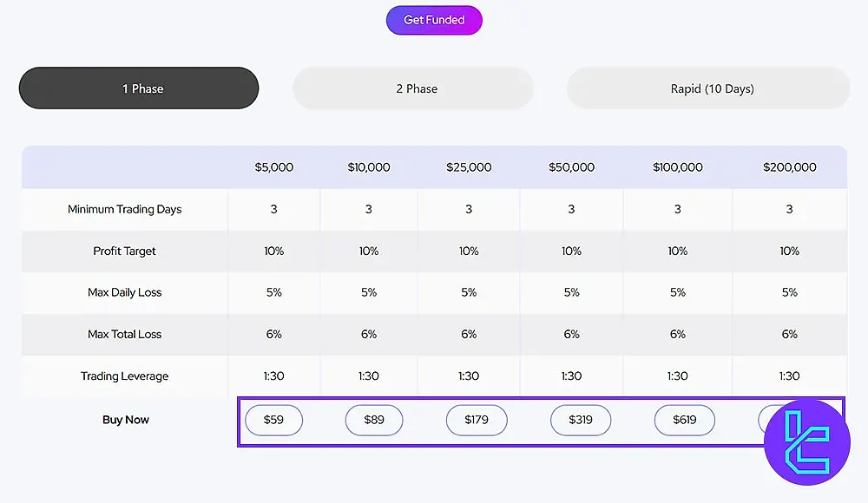Click the Buy Now row label
Screen dimensions: 868x503
pos(124,420)
